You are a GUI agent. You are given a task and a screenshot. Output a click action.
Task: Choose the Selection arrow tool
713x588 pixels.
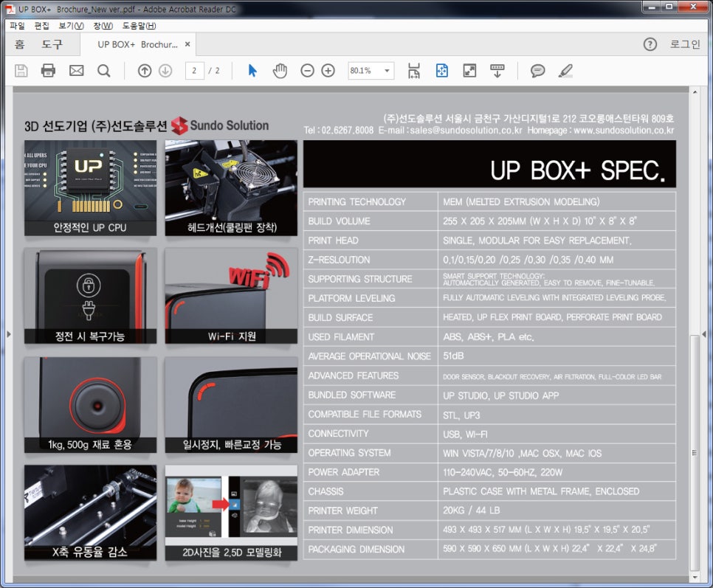coord(252,71)
